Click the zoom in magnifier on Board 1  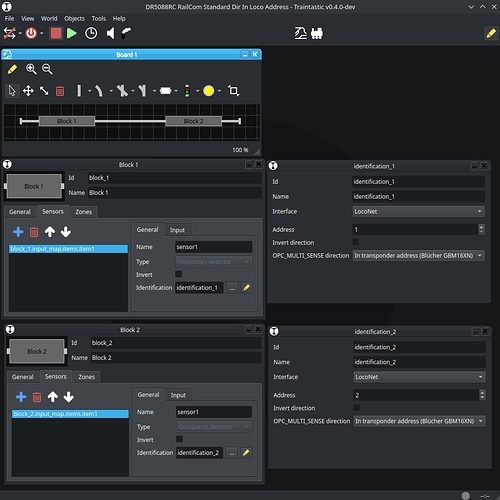[x=31, y=69]
